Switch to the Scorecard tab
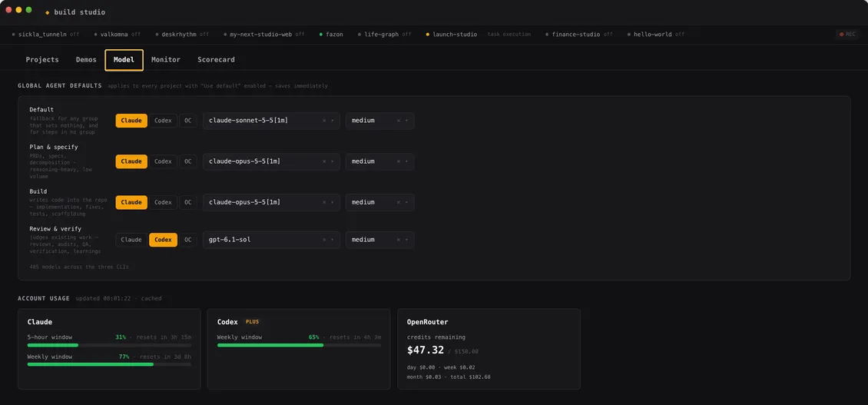The width and height of the screenshot is (868, 405). coord(216,60)
